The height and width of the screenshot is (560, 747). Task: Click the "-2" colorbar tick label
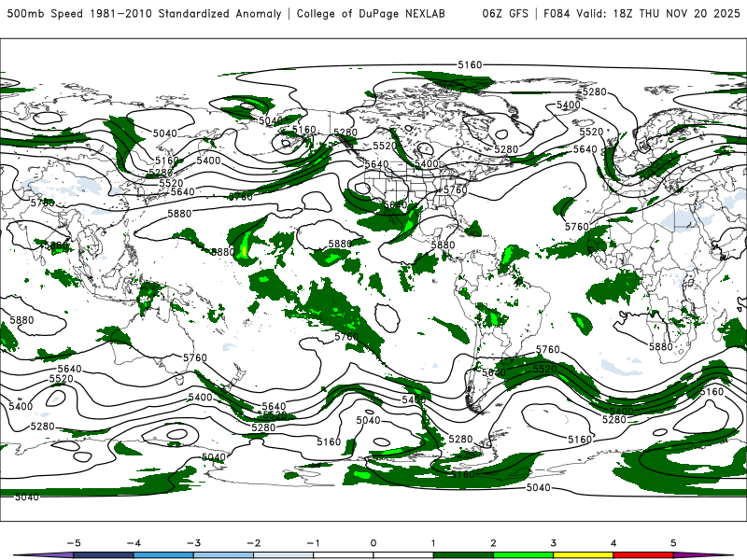pos(253,543)
